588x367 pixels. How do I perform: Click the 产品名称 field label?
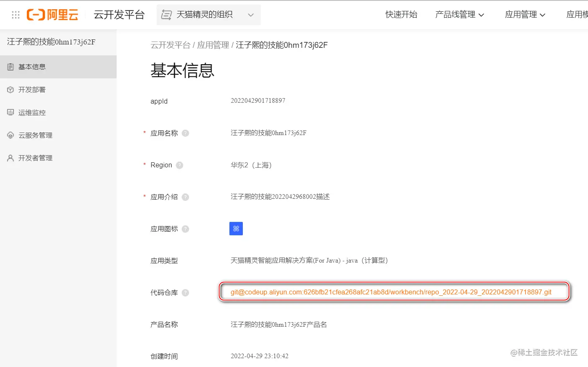click(x=164, y=325)
